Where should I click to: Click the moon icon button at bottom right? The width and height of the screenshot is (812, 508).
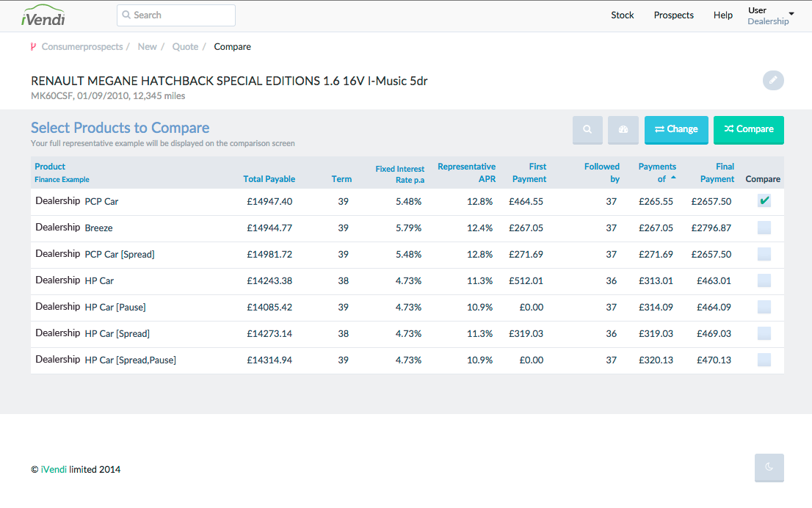coord(769,467)
